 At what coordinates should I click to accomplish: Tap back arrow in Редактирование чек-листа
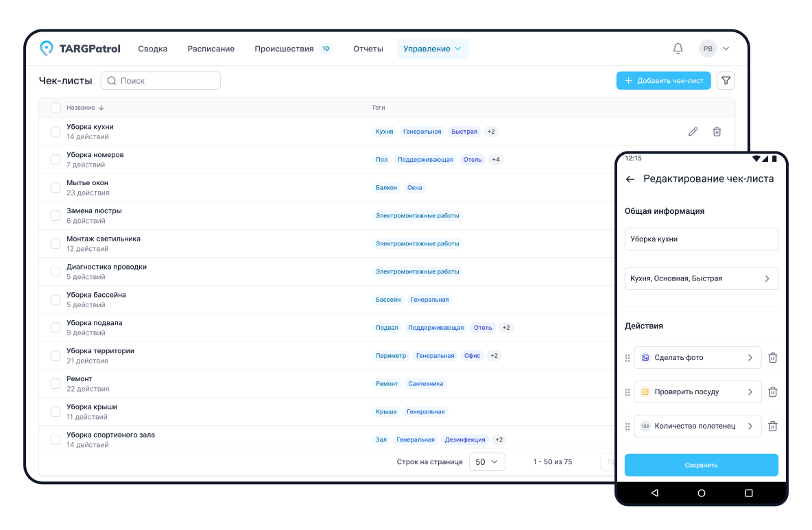pyautogui.click(x=630, y=179)
